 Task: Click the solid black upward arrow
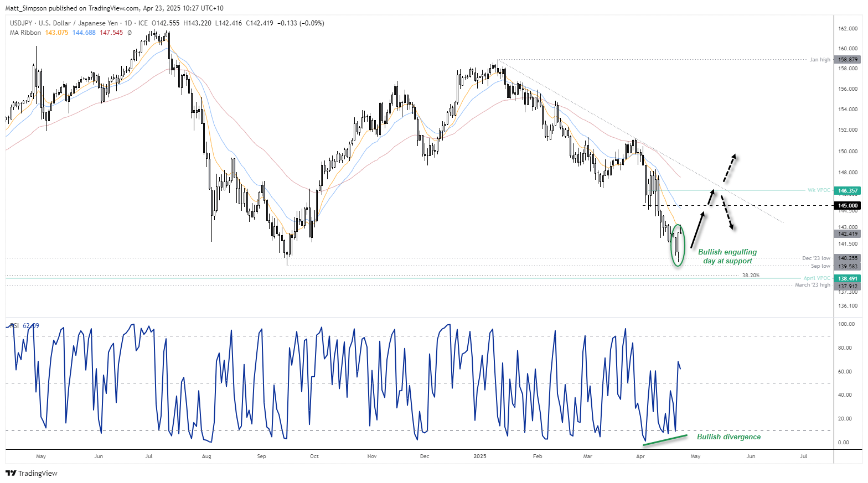click(699, 230)
